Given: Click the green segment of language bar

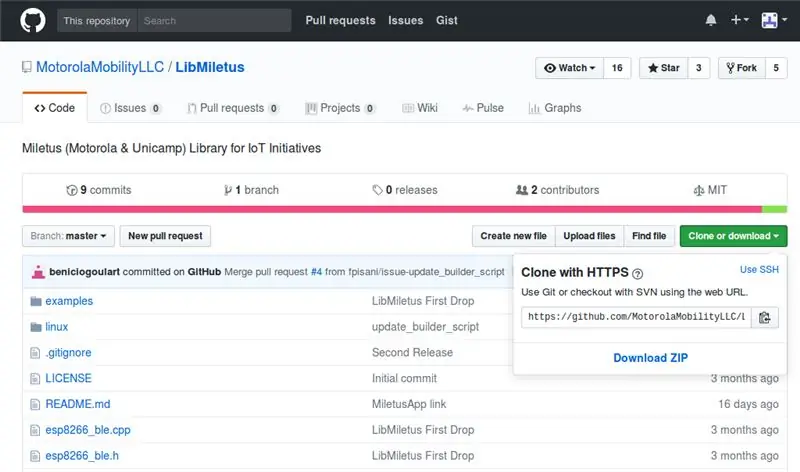Looking at the screenshot, I should point(774,209).
